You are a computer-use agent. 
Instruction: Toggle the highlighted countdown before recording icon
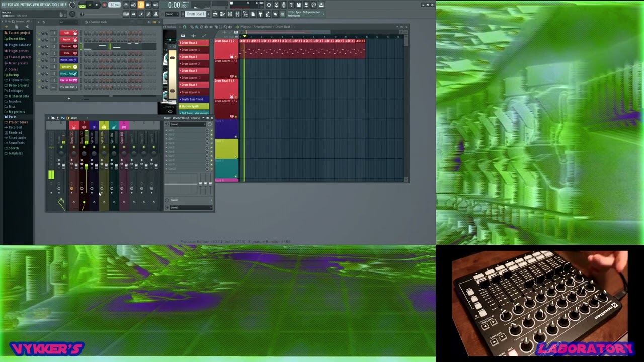pos(141,5)
